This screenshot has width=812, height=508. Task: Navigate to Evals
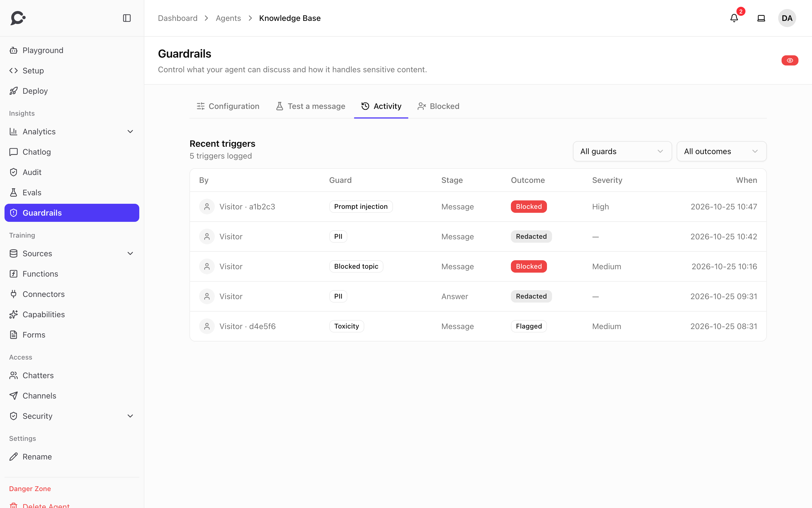[x=72, y=192]
